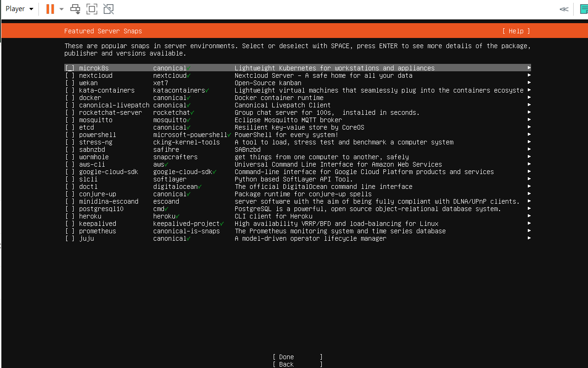Show details arrow for wormhole row
588x368 pixels.
(x=529, y=157)
